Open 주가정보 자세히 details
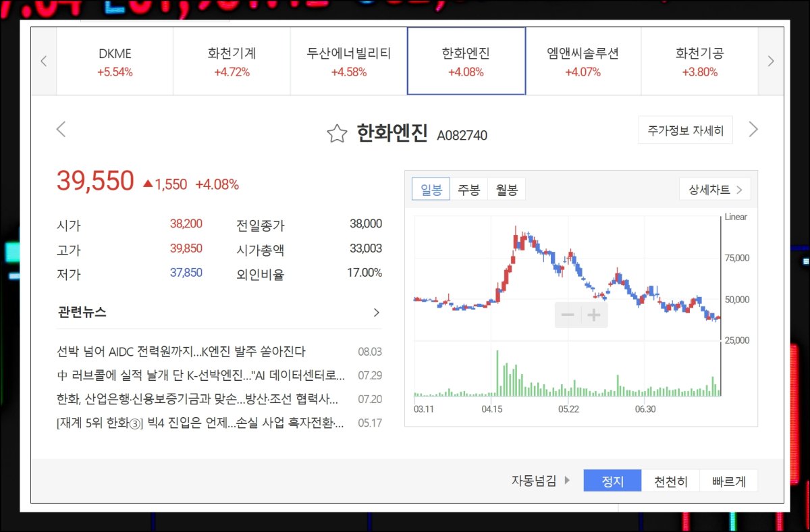This screenshot has height=532, width=810. point(686,130)
